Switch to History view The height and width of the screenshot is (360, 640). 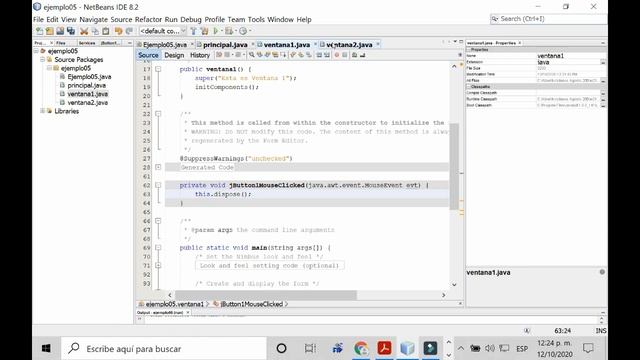[x=200, y=55]
